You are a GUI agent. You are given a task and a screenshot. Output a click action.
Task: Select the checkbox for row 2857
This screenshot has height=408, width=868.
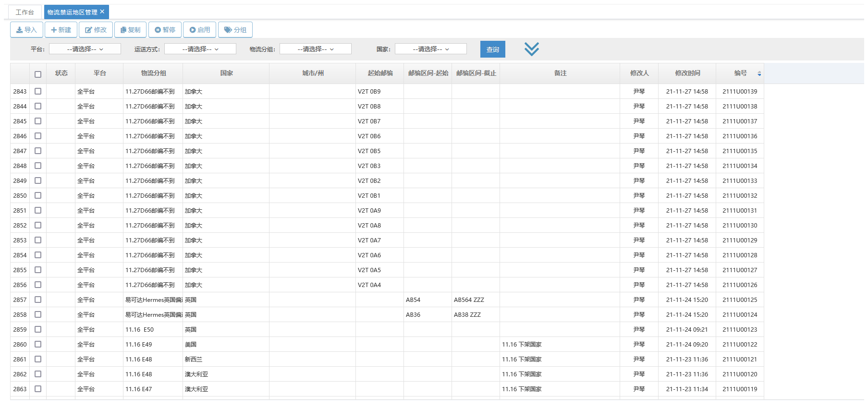tap(38, 300)
